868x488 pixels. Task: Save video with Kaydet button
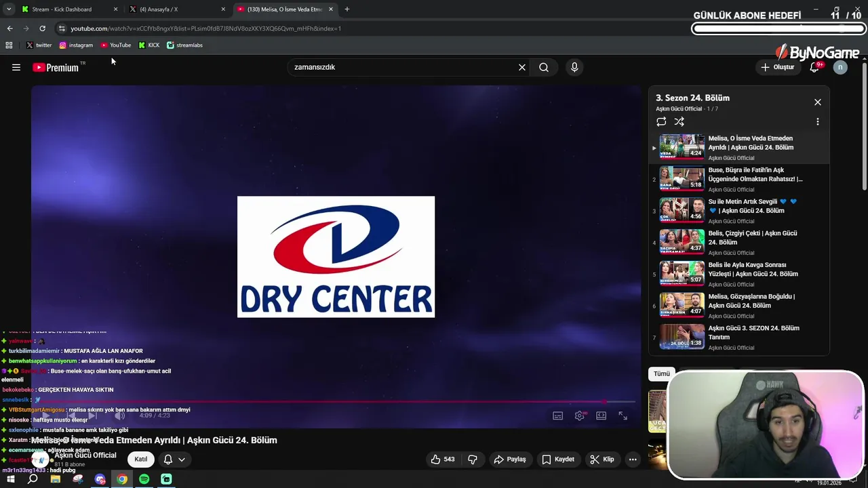coord(558,460)
